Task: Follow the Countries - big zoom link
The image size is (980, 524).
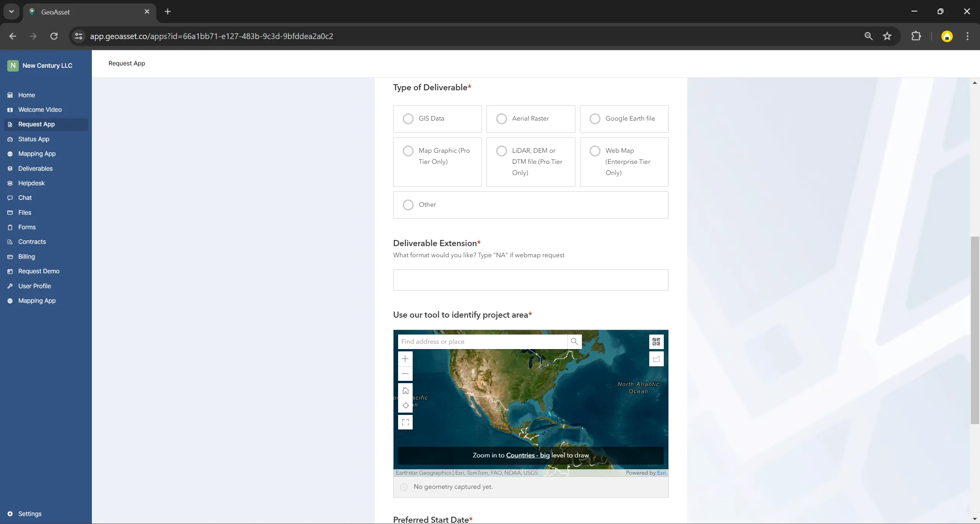Action: click(528, 455)
